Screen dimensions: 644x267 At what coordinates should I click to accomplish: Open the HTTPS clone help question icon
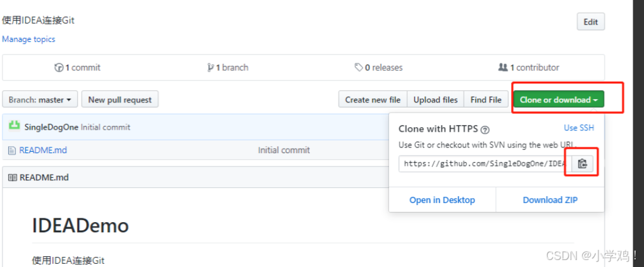tap(485, 130)
